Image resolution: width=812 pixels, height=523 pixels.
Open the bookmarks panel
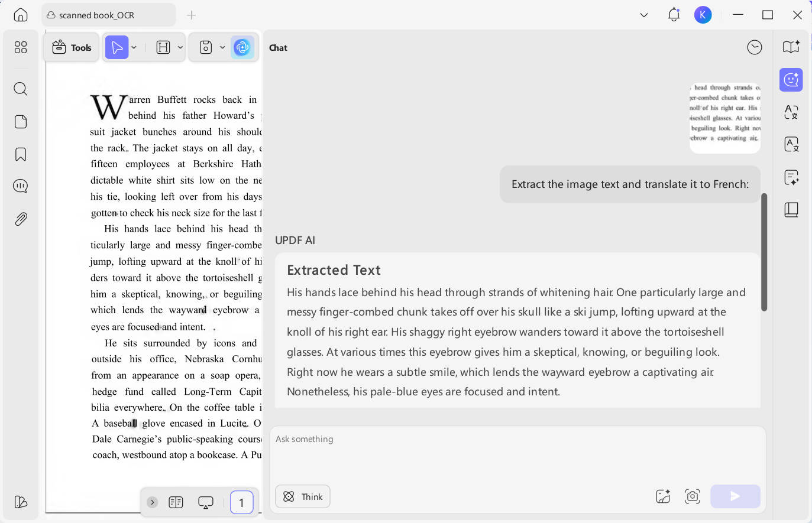pyautogui.click(x=21, y=154)
